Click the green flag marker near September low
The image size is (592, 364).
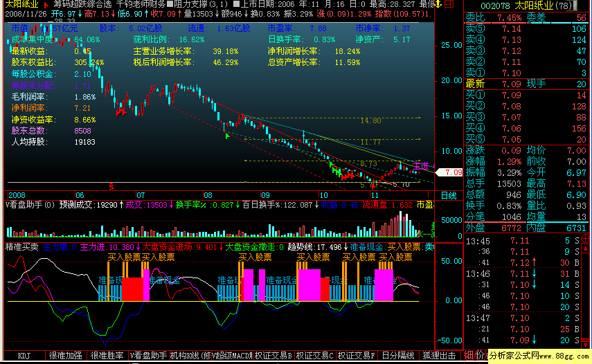click(227, 136)
